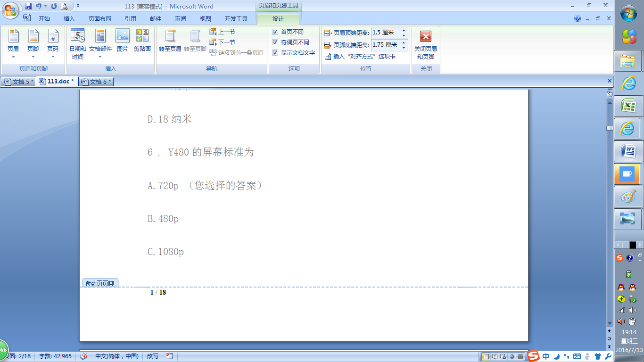Click 页眉顶端距离 value field 1.5 厘米
Image resolution: width=644 pixels, height=362 pixels.
(386, 33)
